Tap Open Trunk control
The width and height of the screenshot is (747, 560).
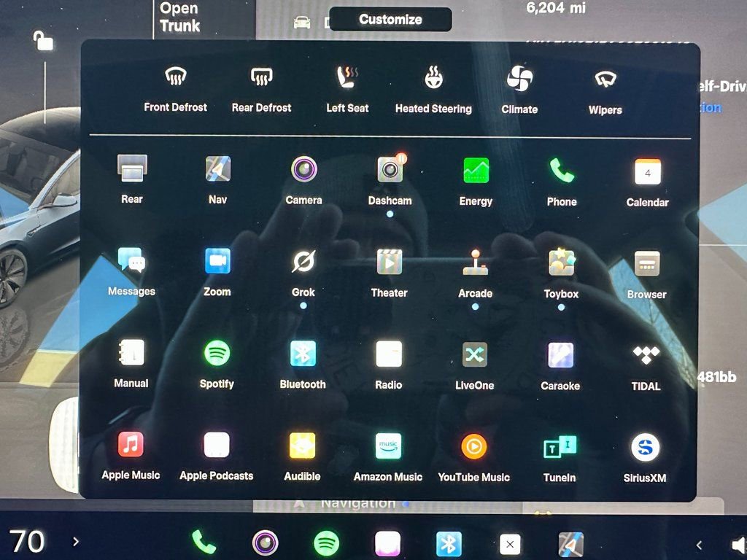point(180,17)
